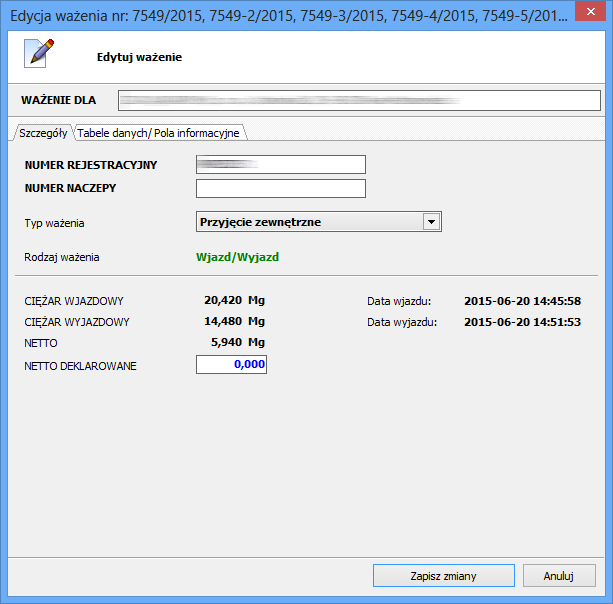Open Tabele danych/ Pola informacyjne tab
613x604 pixels.
click(x=158, y=133)
